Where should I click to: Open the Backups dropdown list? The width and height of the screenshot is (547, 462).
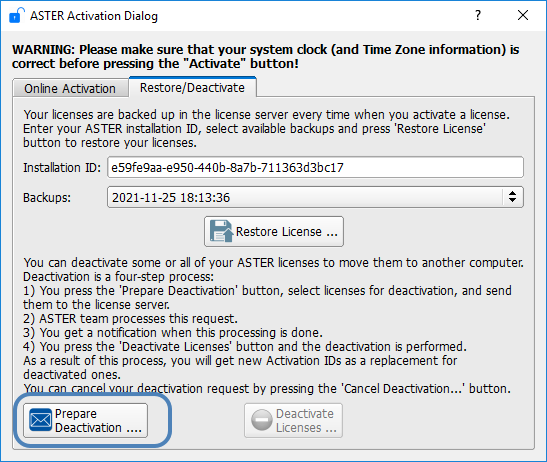point(315,197)
